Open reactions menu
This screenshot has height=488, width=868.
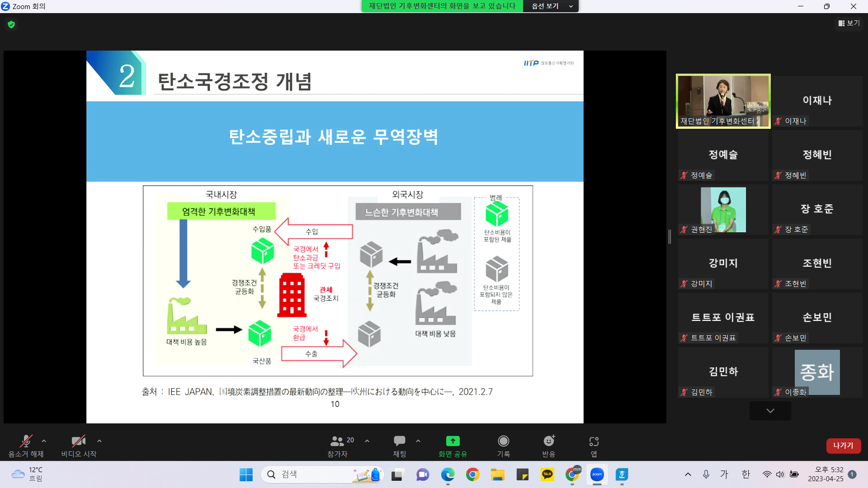pyautogui.click(x=549, y=446)
